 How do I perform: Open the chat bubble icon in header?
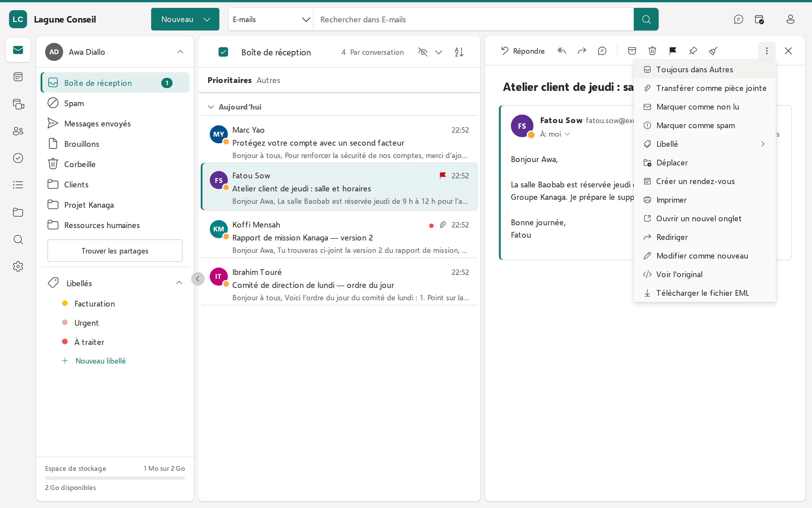pos(738,19)
